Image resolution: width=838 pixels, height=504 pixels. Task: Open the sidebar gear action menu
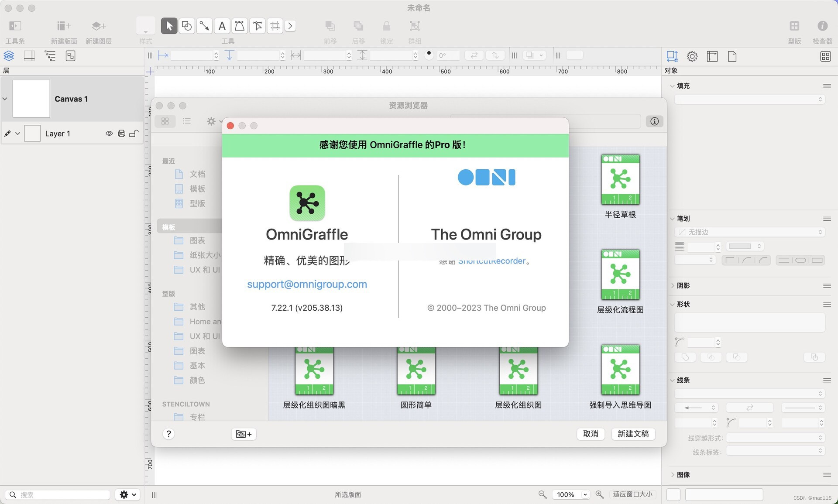click(x=127, y=494)
